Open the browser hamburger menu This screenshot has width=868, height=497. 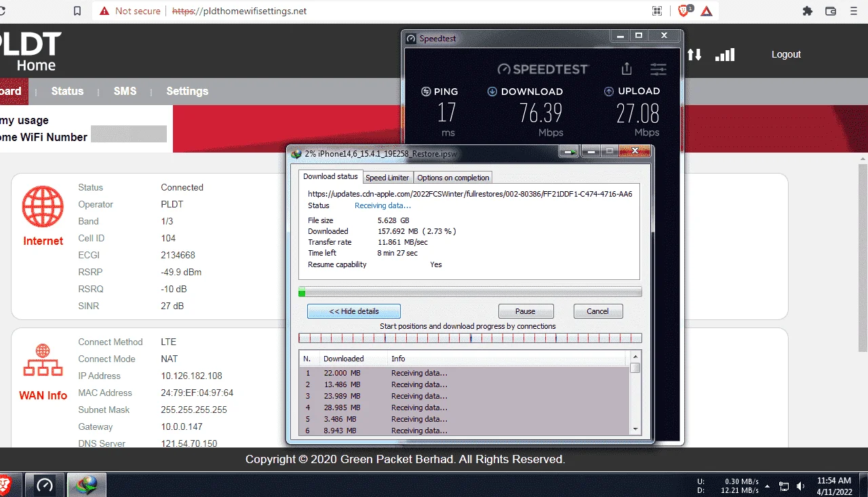854,11
